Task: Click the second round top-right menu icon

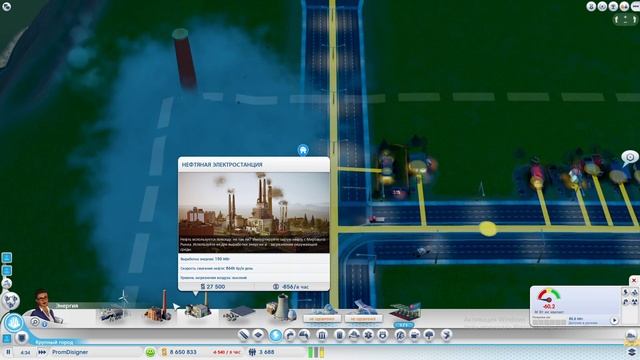Action: [602, 6]
